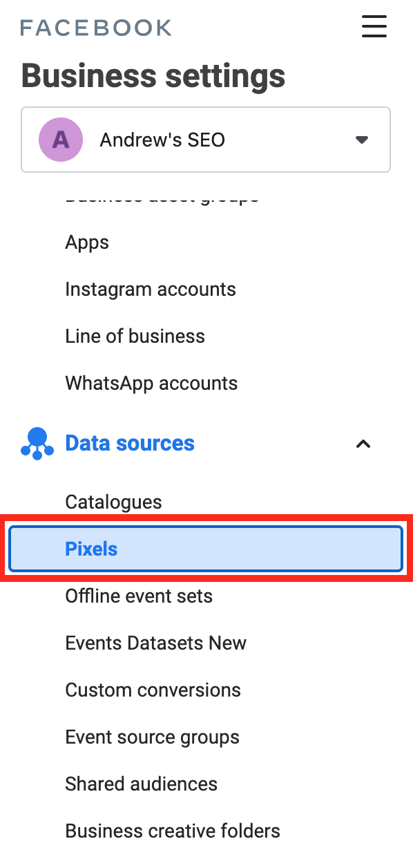Open Custom conversions
This screenshot has width=413, height=868.
(153, 690)
